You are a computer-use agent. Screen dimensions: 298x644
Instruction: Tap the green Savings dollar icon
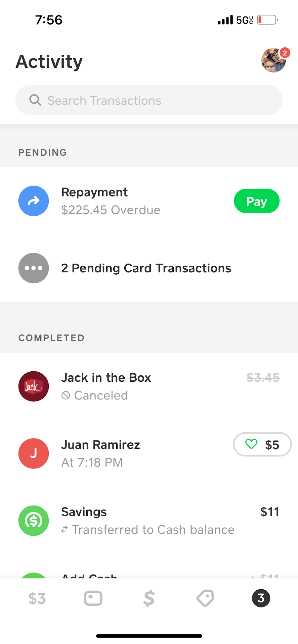click(34, 521)
